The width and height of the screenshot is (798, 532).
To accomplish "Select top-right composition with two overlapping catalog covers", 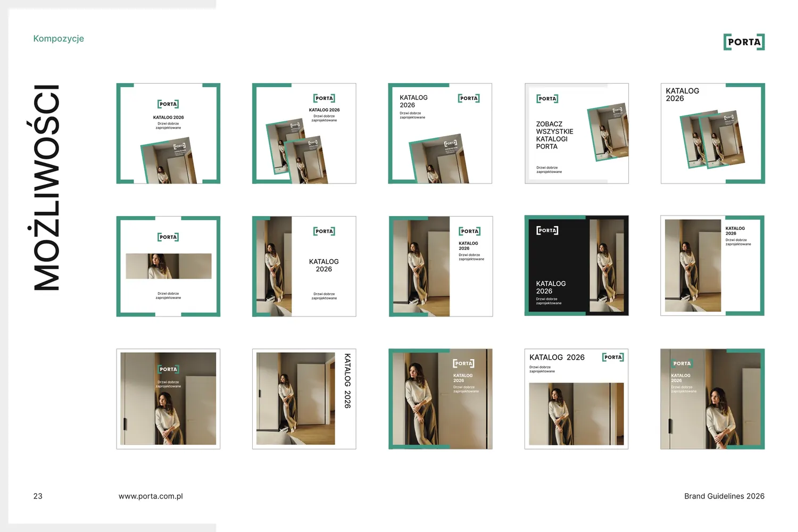I will [713, 134].
